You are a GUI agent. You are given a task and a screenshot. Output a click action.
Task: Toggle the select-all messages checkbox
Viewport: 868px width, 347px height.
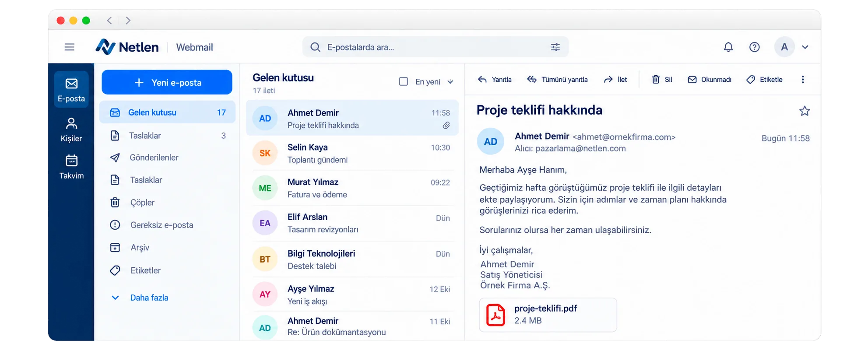coord(404,82)
